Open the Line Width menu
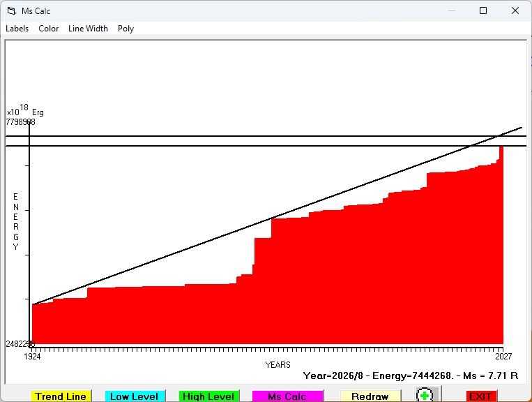 tap(88, 29)
